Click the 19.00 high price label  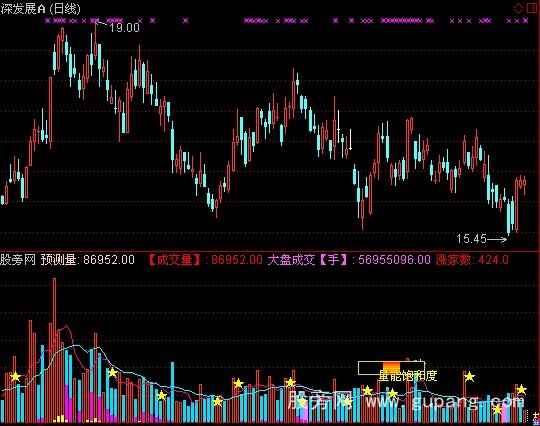pos(124,28)
